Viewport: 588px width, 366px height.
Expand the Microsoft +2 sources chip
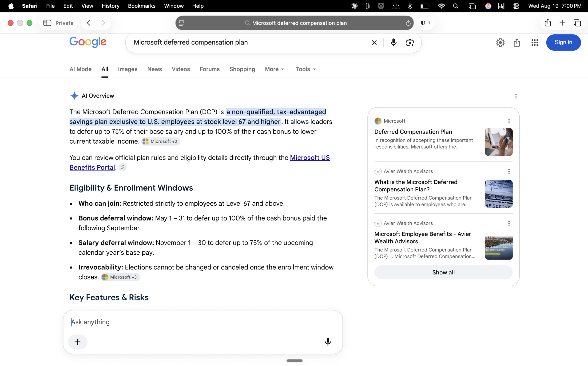coord(161,141)
